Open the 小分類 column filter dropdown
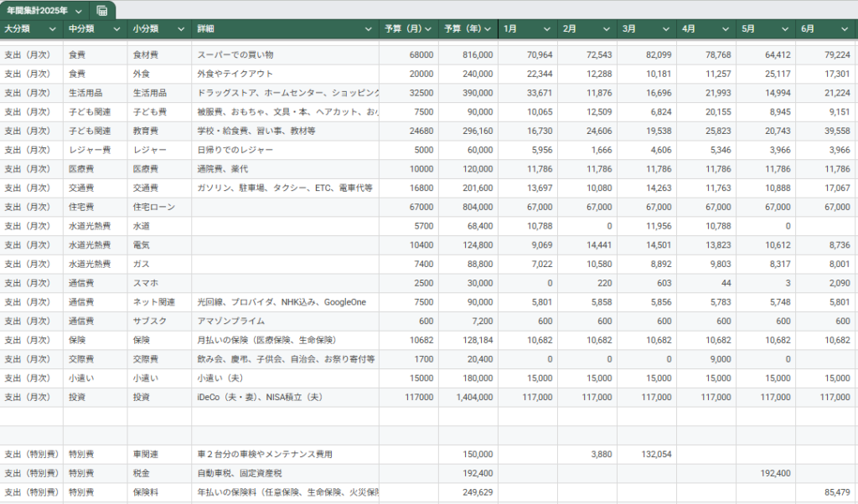858x504 pixels. point(180,28)
